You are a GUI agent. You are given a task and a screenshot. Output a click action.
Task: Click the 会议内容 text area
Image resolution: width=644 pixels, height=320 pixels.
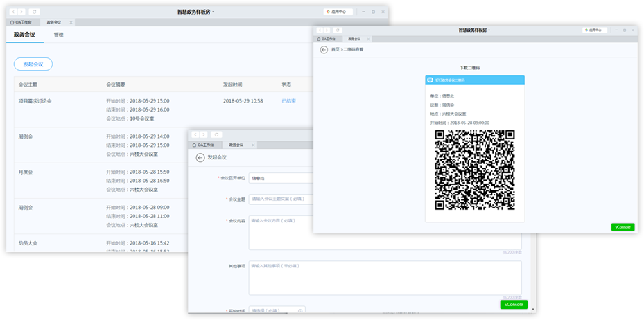[385, 233]
